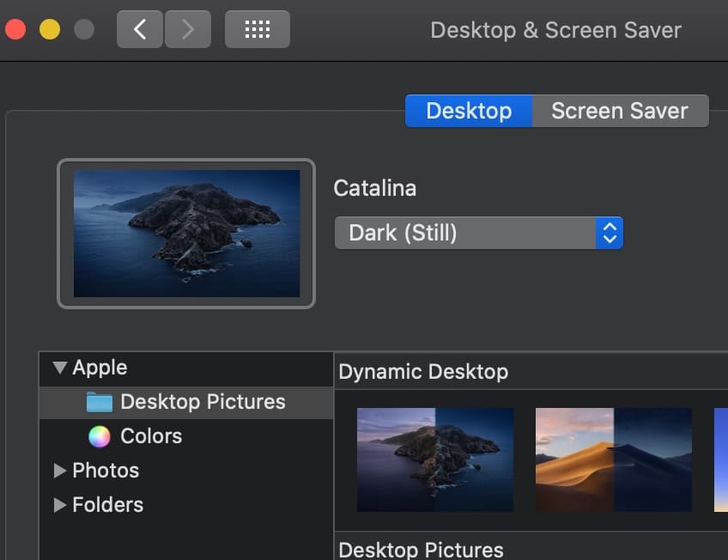
Task: Minimize the window with the yellow button
Action: [x=50, y=30]
